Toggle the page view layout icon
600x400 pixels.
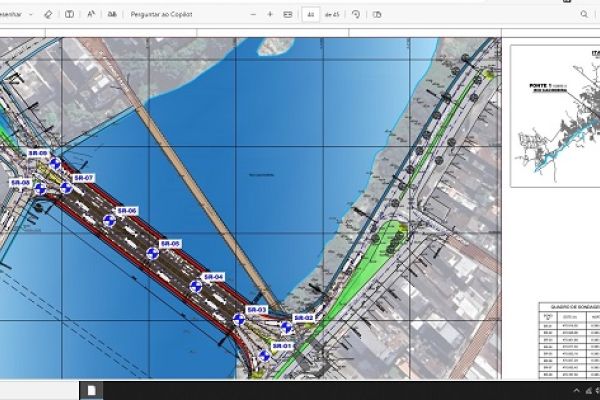(376, 15)
